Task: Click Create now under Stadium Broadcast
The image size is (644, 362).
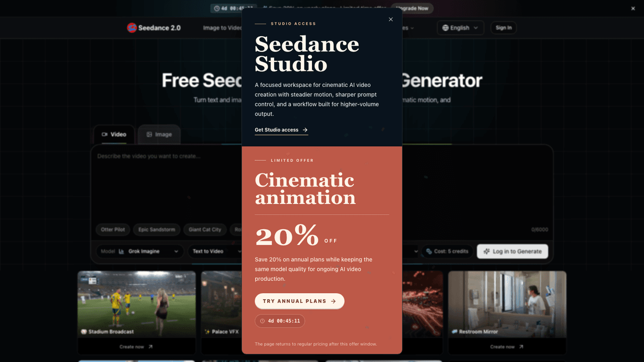Action: coord(136,347)
